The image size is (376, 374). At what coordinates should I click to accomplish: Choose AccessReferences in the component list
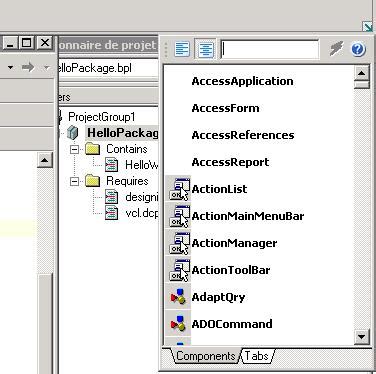[243, 135]
